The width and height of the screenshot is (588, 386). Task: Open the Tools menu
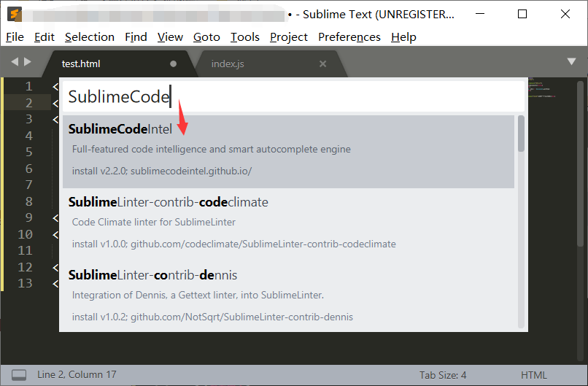[x=245, y=37]
